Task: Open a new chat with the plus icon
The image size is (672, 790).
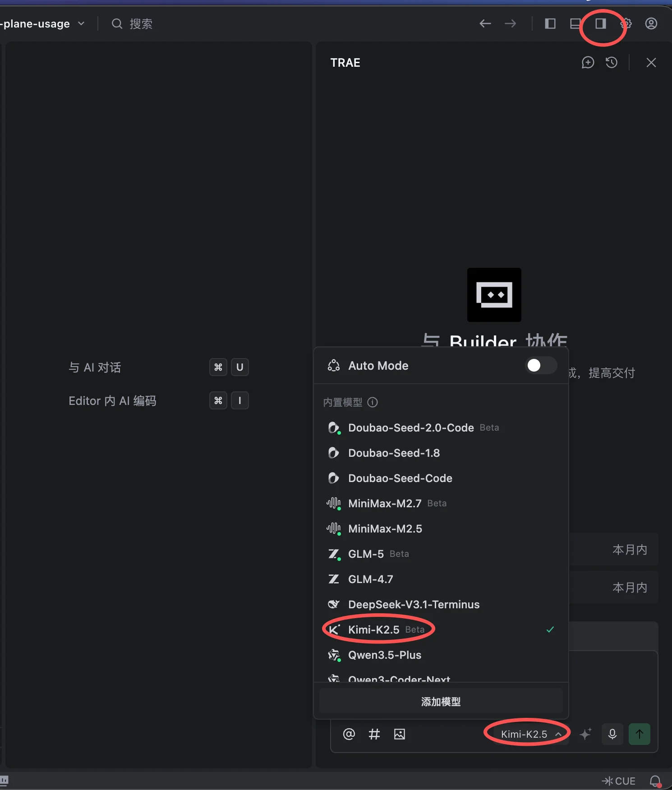Action: click(588, 63)
